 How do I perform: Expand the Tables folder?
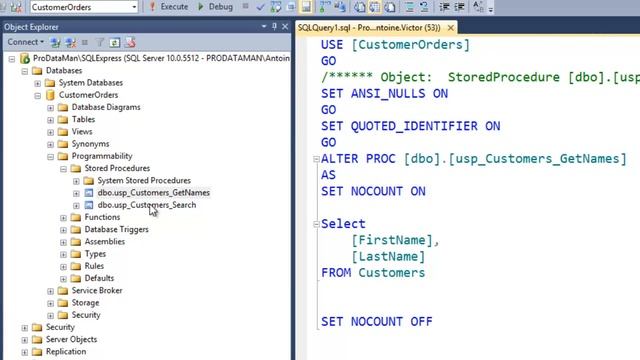coord(50,120)
